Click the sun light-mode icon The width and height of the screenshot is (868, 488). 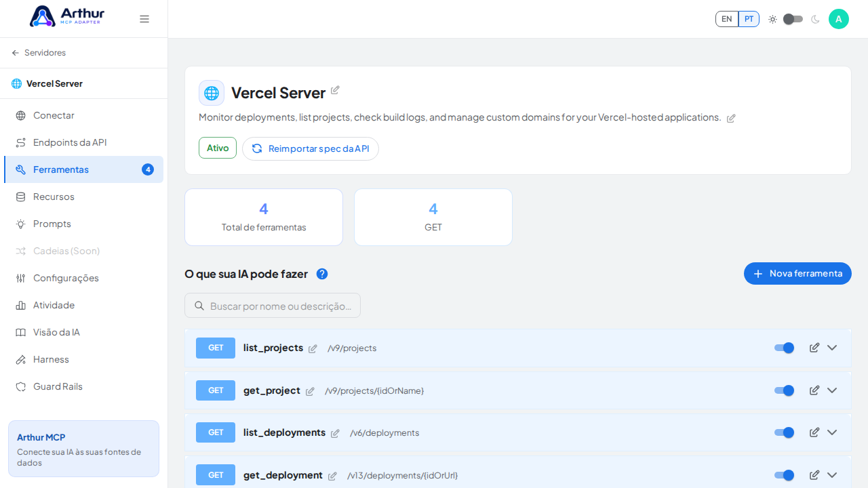coord(772,19)
